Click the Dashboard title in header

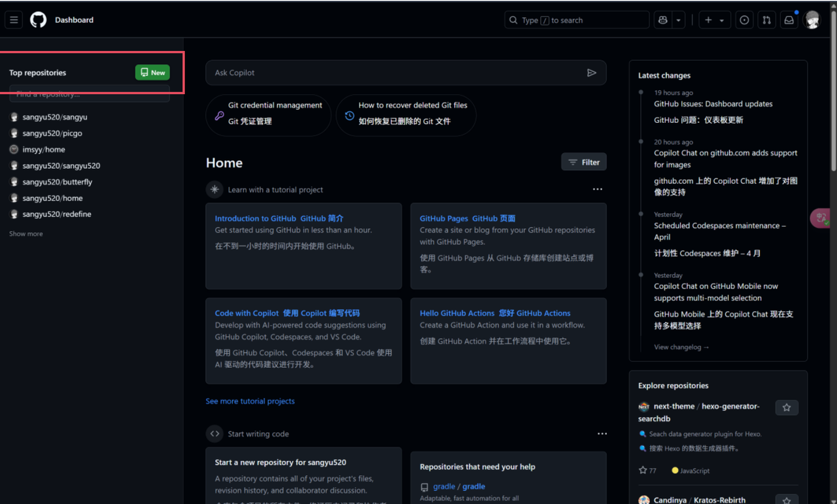[74, 20]
